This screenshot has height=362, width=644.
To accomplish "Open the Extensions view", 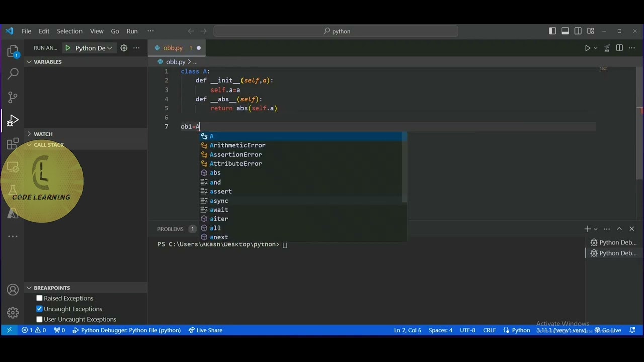I will (x=13, y=144).
